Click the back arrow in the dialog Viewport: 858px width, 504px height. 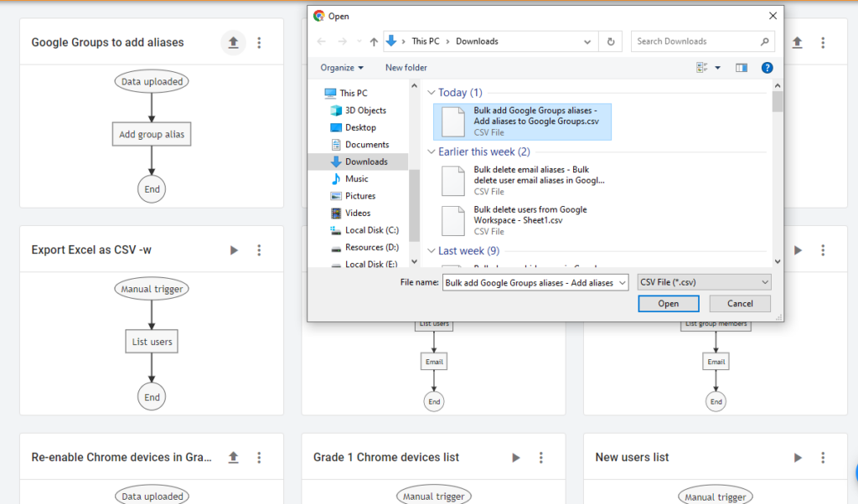pos(320,40)
